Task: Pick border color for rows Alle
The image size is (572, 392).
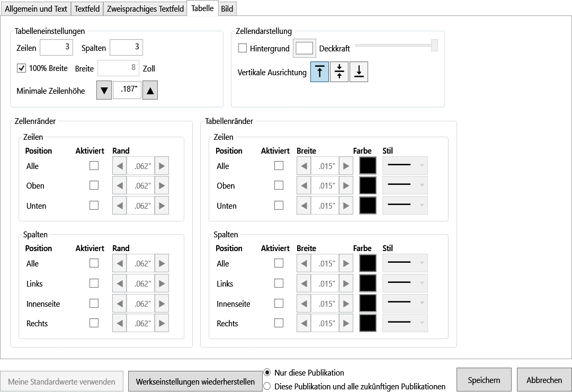Action: click(368, 166)
